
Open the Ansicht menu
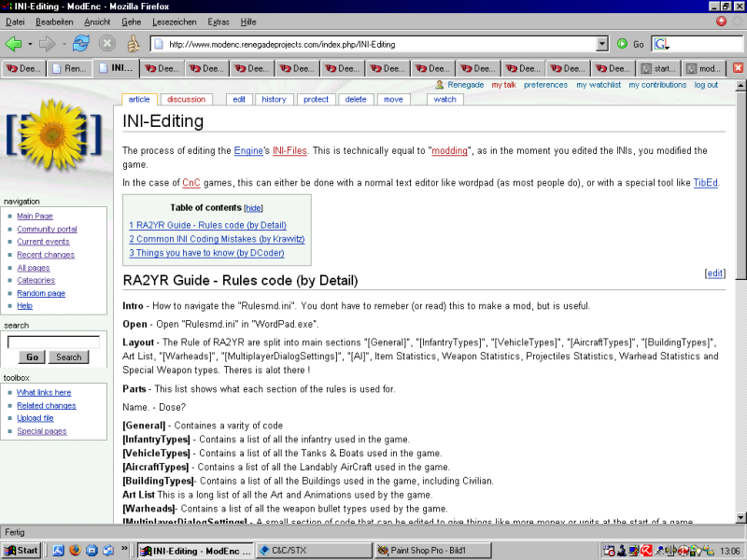[x=97, y=21]
